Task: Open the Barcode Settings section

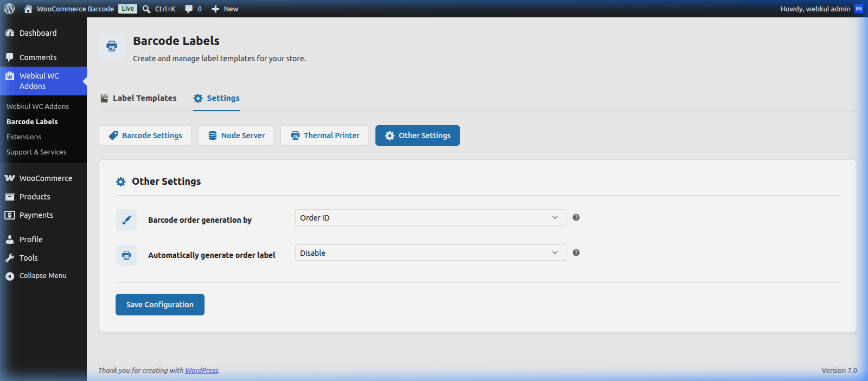Action: pyautogui.click(x=145, y=135)
